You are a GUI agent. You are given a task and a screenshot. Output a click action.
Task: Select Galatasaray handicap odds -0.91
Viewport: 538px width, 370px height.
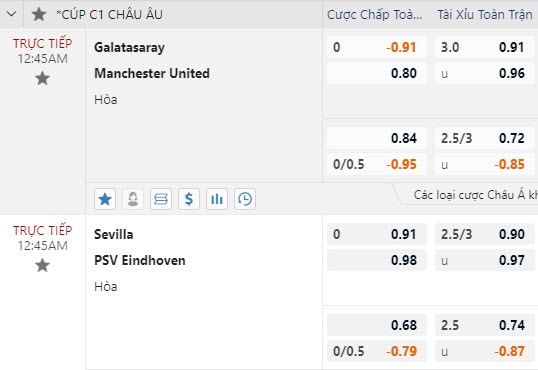click(376, 47)
